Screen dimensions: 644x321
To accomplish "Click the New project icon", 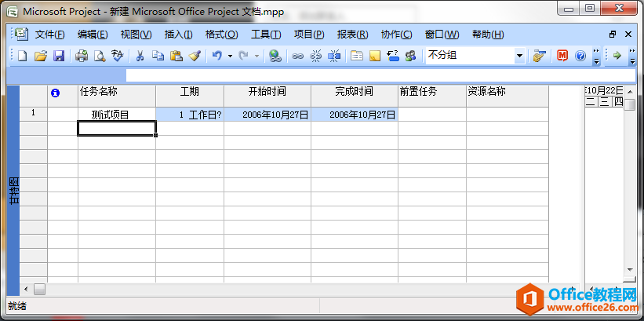I will pos(22,56).
